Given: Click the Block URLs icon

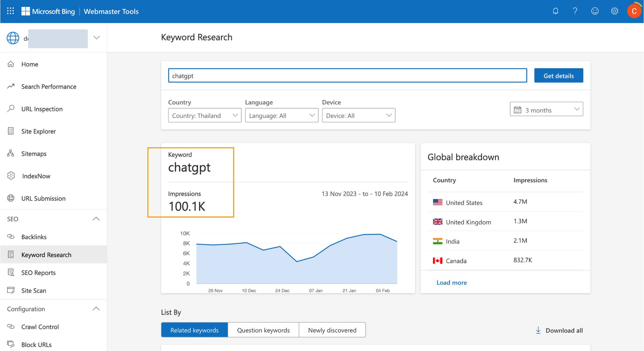Looking at the screenshot, I should 11,344.
